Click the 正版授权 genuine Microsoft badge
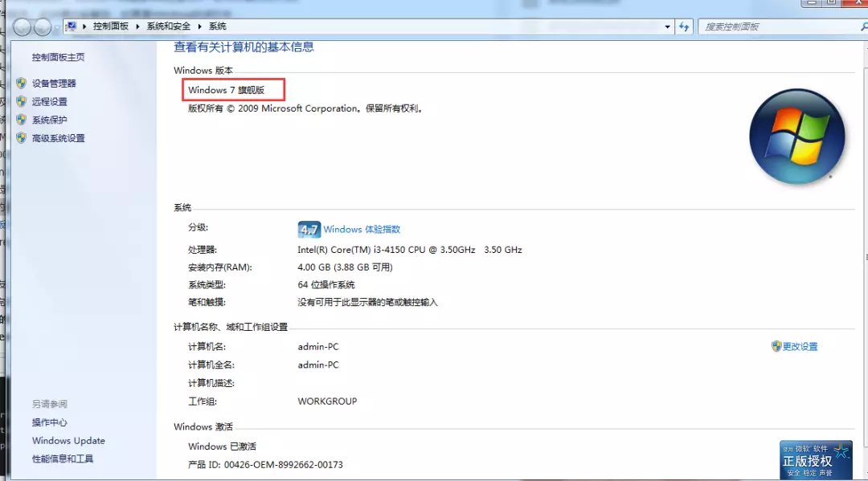The height and width of the screenshot is (481, 868). [816, 460]
